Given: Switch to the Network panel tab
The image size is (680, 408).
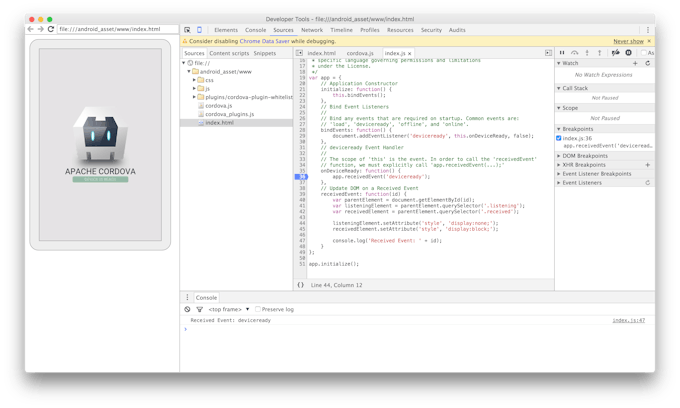Looking at the screenshot, I should tap(312, 30).
